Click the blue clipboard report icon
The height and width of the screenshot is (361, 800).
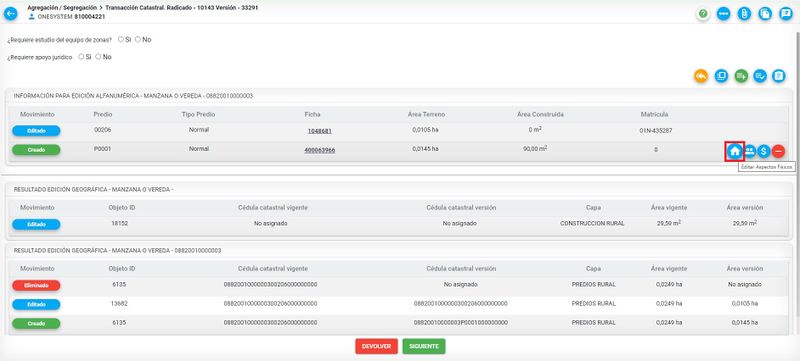[x=778, y=76]
